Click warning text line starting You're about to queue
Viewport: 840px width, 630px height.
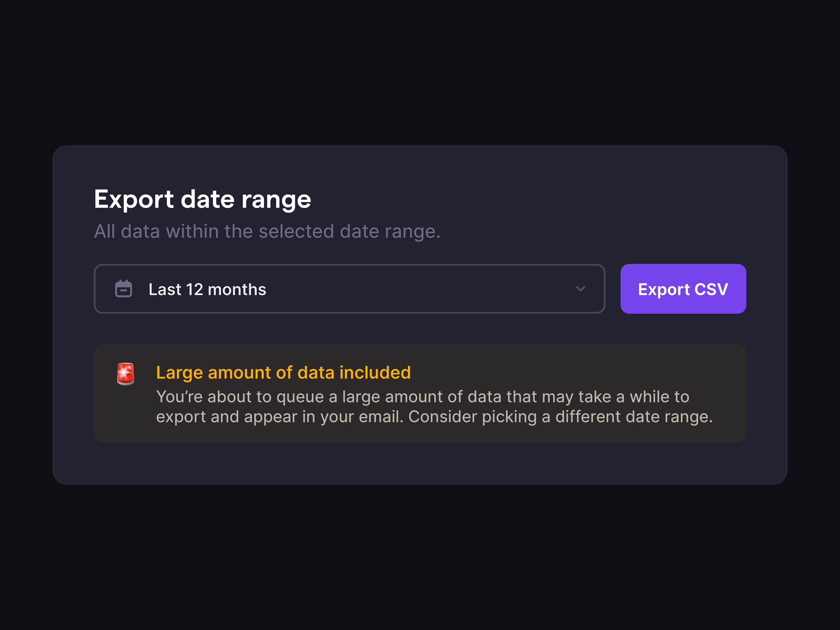423,397
